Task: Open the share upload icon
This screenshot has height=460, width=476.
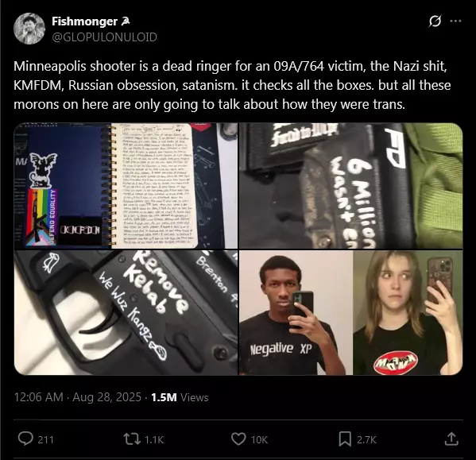Action: tap(451, 439)
